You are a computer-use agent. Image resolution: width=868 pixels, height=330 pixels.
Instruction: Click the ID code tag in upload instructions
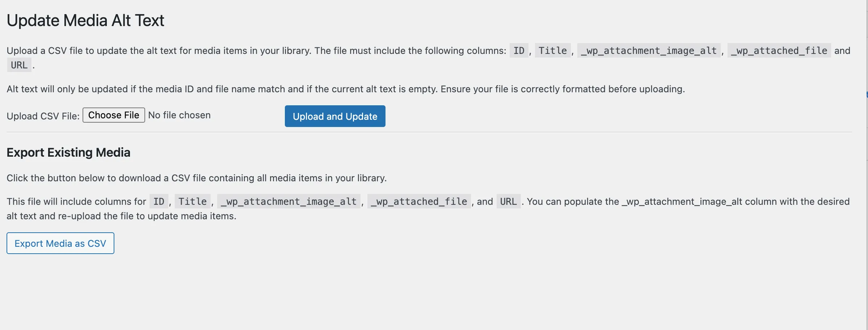[x=519, y=51]
